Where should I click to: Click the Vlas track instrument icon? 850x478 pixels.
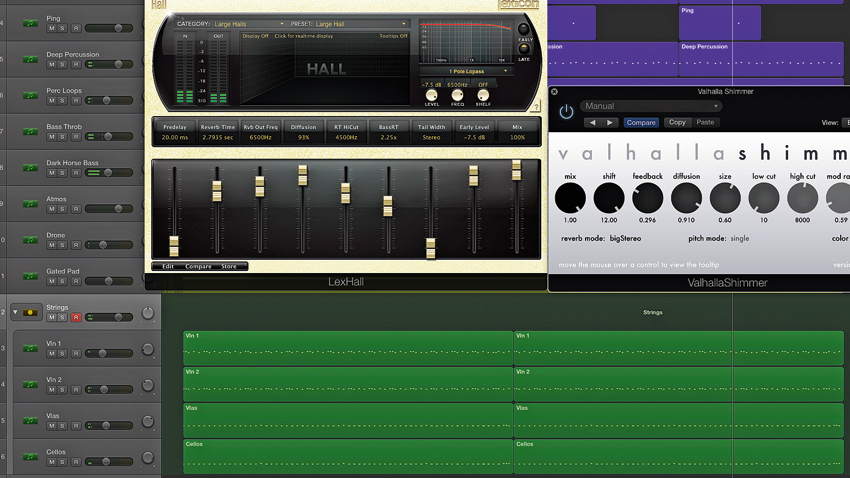30,421
